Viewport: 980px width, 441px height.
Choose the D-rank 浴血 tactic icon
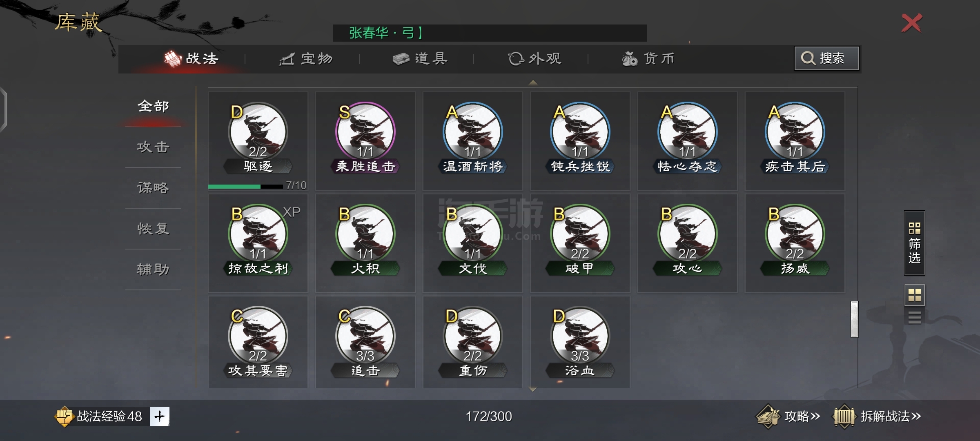[x=580, y=336]
